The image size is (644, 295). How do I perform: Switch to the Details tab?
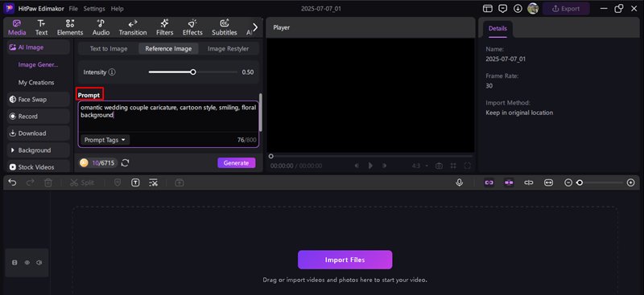[x=497, y=29]
